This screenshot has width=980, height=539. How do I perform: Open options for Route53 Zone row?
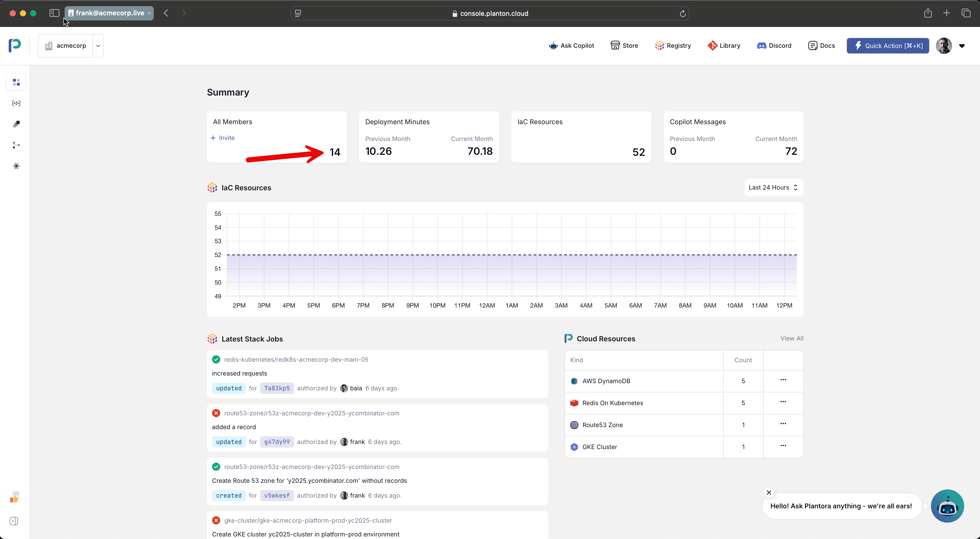(x=783, y=424)
